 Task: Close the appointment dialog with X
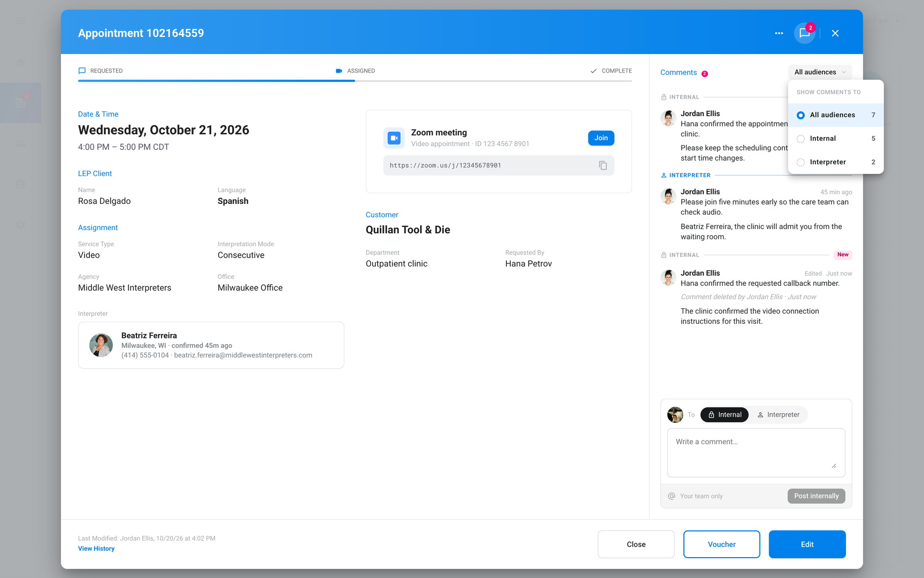pos(835,33)
